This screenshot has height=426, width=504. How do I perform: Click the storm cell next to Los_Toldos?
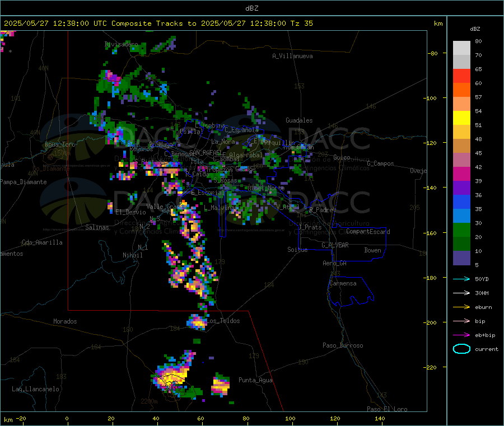point(197,322)
